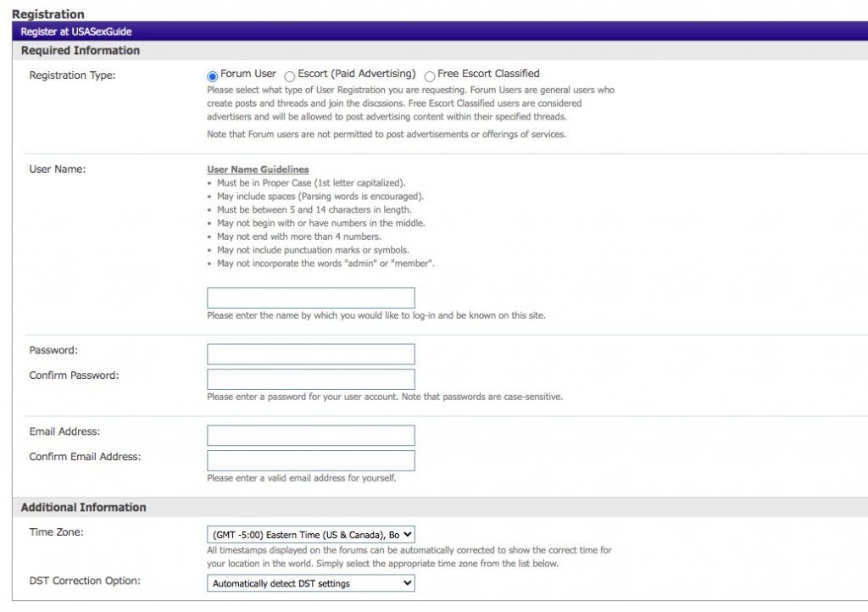Click 'May not include punctuation marks' guideline
868x612 pixels.
coord(313,250)
